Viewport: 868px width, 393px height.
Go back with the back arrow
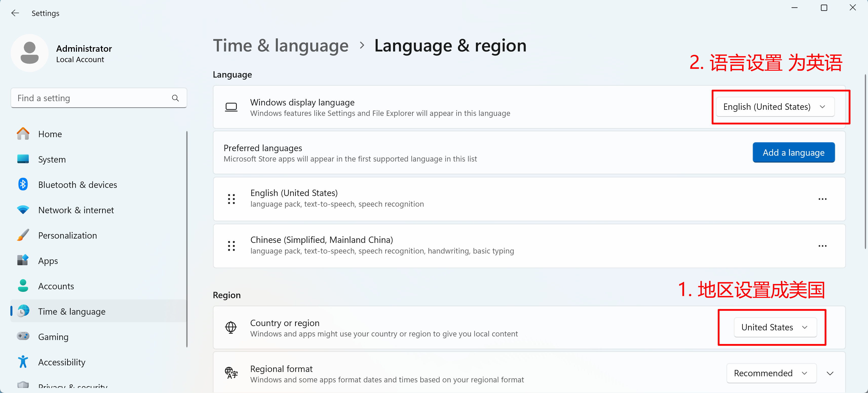coord(15,13)
